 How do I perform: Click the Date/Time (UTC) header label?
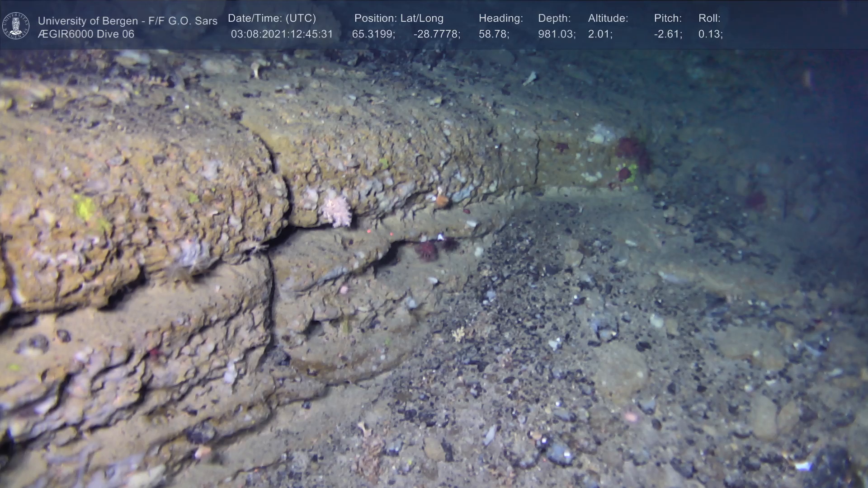pyautogui.click(x=272, y=19)
